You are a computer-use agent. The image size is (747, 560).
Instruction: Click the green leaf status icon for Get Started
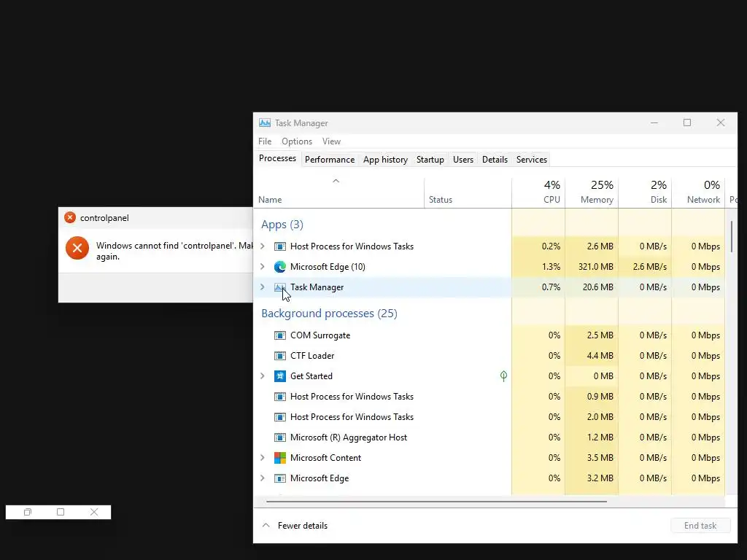click(x=503, y=376)
